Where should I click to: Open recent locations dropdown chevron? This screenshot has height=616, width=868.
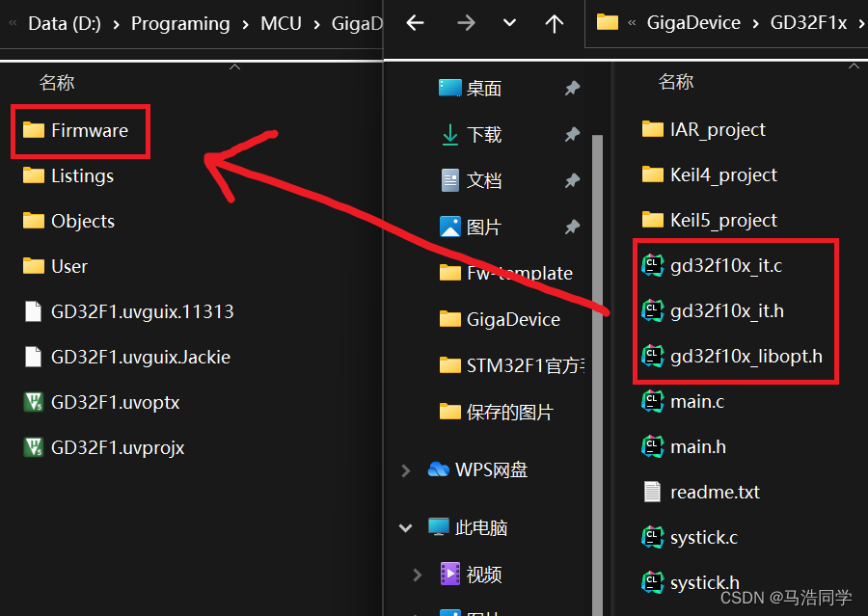click(x=509, y=23)
